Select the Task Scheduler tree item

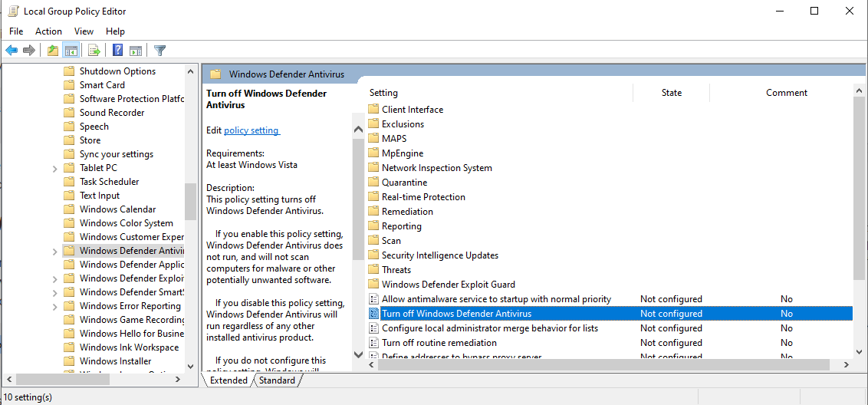click(110, 182)
